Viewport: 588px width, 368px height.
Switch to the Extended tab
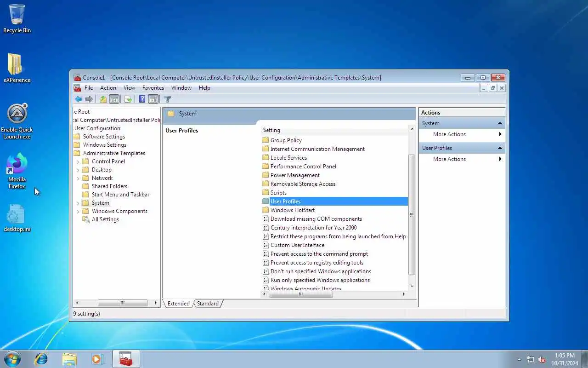tap(178, 304)
